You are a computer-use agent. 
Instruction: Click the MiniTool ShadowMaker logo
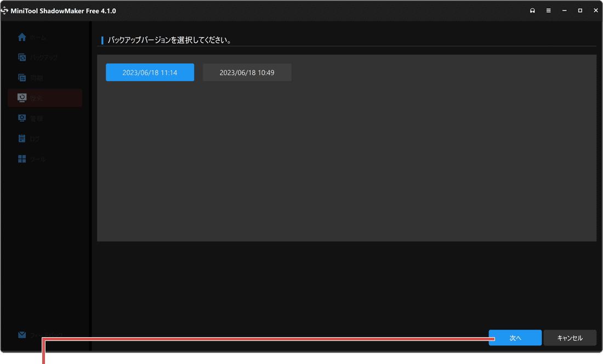pos(8,10)
